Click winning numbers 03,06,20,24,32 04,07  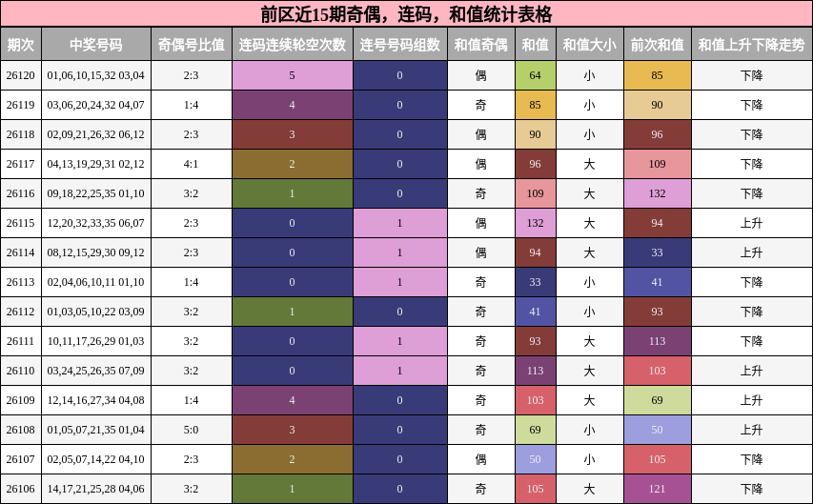tap(96, 105)
